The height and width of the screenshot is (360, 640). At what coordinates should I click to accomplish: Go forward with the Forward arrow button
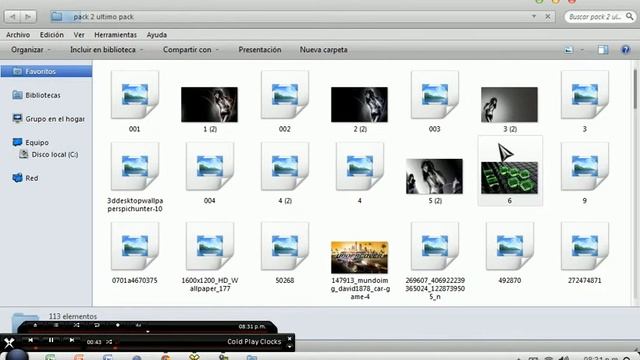(x=28, y=17)
